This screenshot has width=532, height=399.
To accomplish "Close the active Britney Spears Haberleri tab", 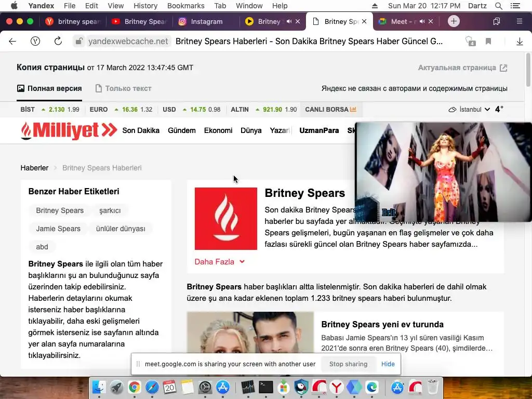I will (364, 21).
